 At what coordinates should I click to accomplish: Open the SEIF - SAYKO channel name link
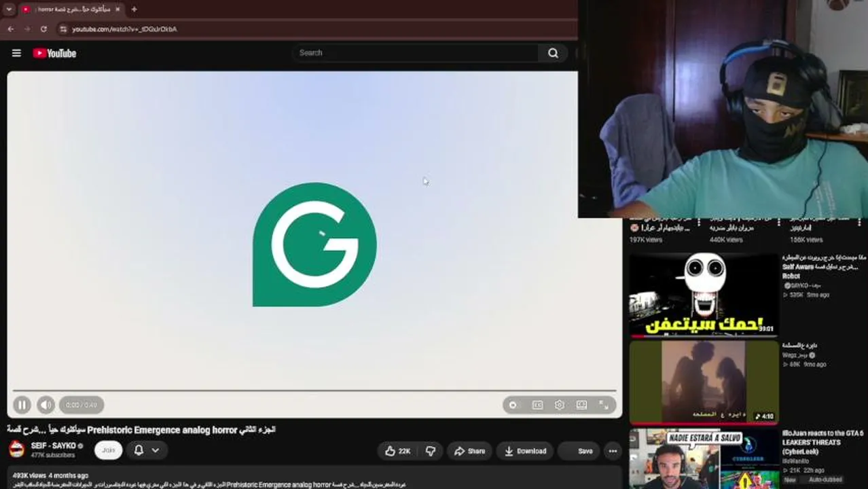point(54,446)
